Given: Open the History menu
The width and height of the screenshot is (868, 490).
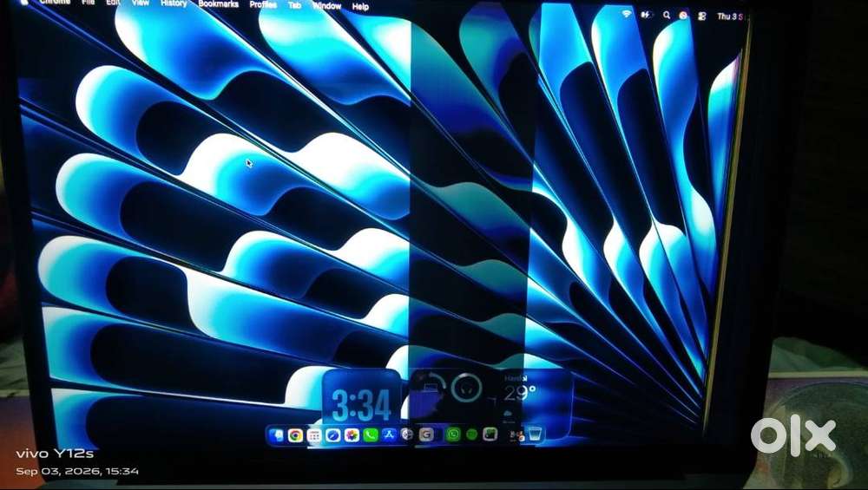Looking at the screenshot, I should pos(174,3).
